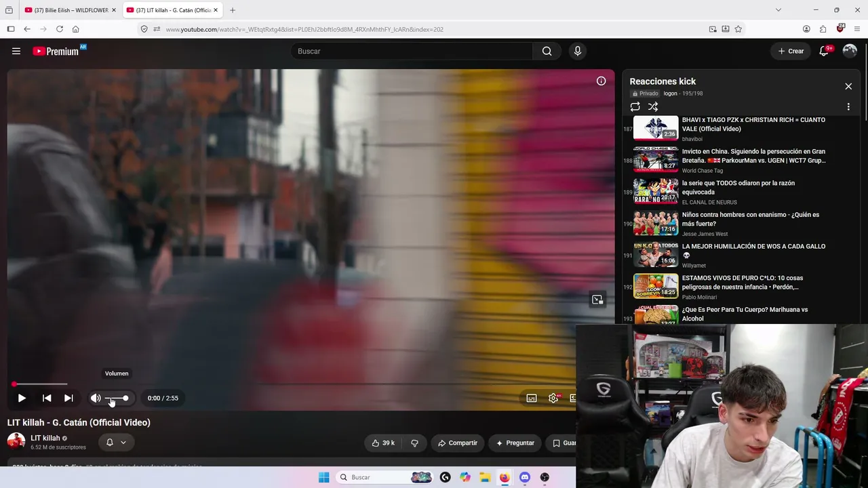This screenshot has width=868, height=488.
Task: Open the LIT killah channel avatar
Action: click(x=16, y=441)
